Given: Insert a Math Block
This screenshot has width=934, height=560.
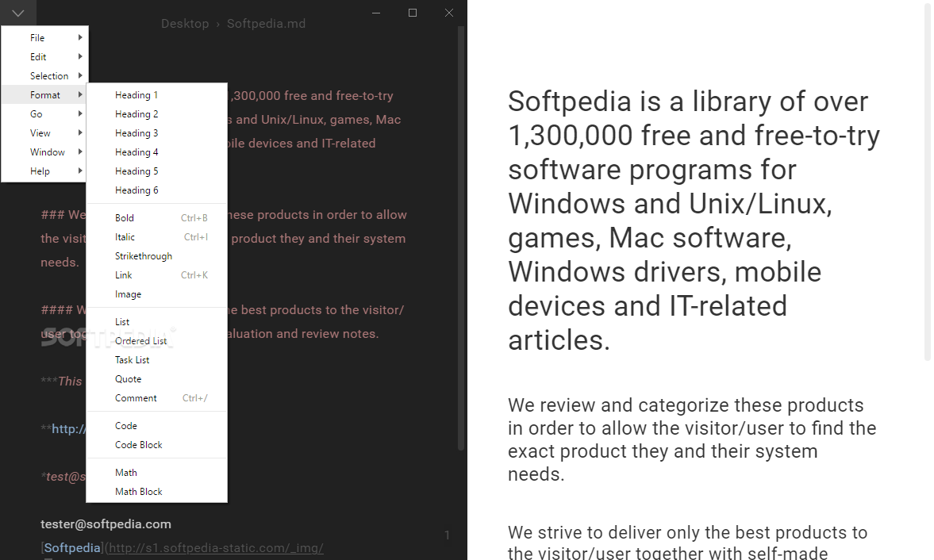Looking at the screenshot, I should (x=156, y=491).
